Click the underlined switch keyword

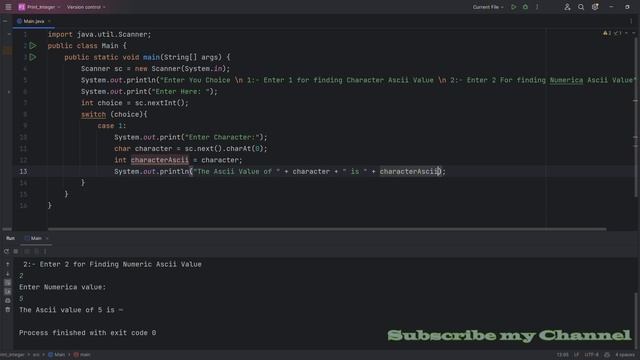[x=93, y=114]
